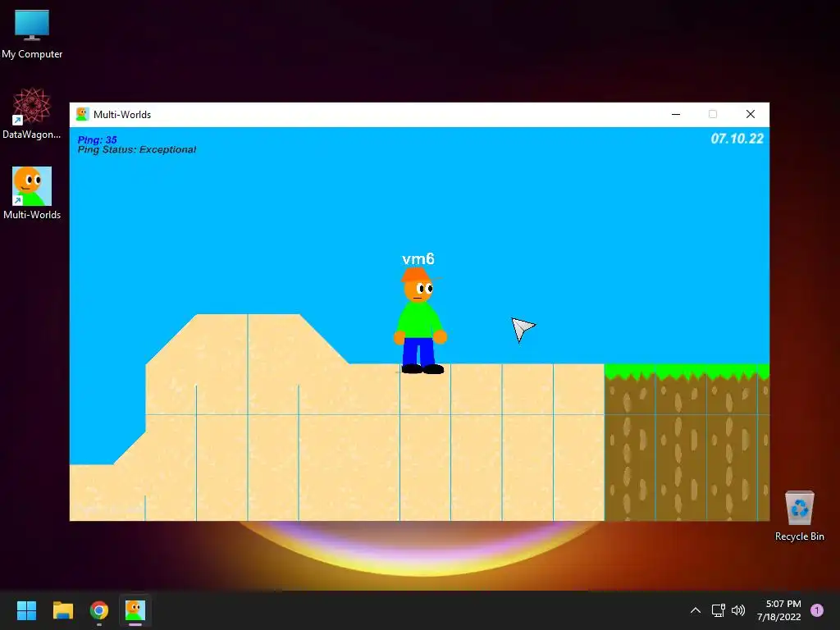Viewport: 840px width, 630px height.
Task: Open the 5:07 PM clock and date
Action: coord(779,610)
